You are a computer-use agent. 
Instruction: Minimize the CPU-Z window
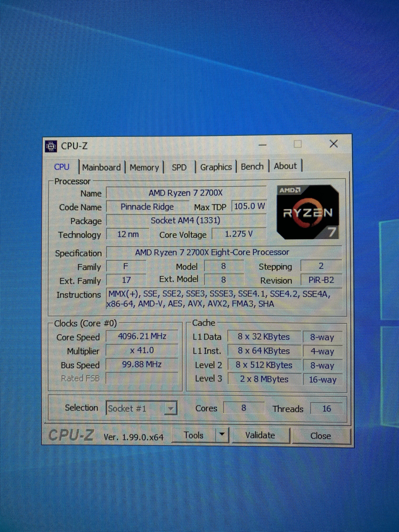262,145
